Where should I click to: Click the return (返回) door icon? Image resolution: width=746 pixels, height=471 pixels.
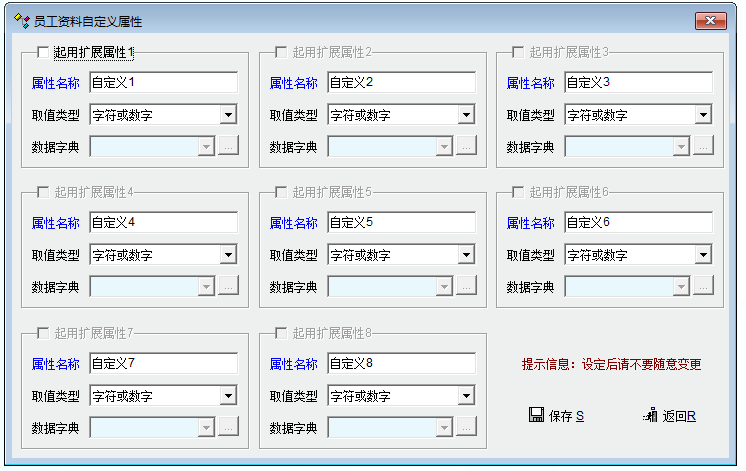[650, 415]
